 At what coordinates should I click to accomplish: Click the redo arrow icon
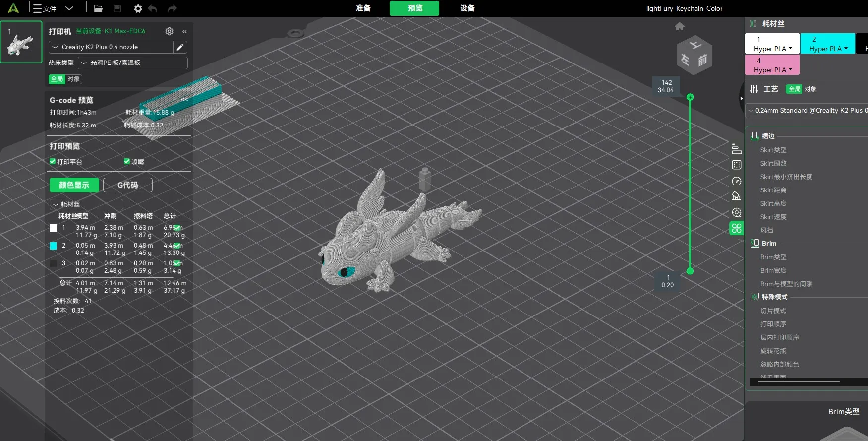[x=172, y=8]
